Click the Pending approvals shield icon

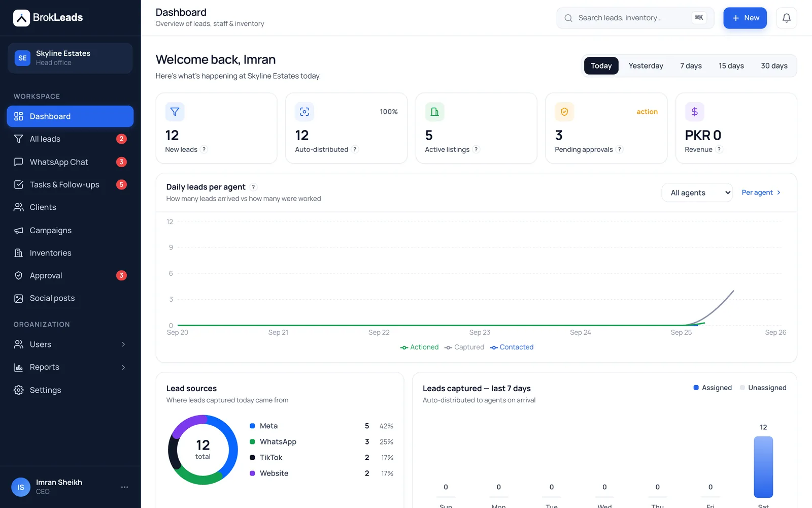click(564, 112)
